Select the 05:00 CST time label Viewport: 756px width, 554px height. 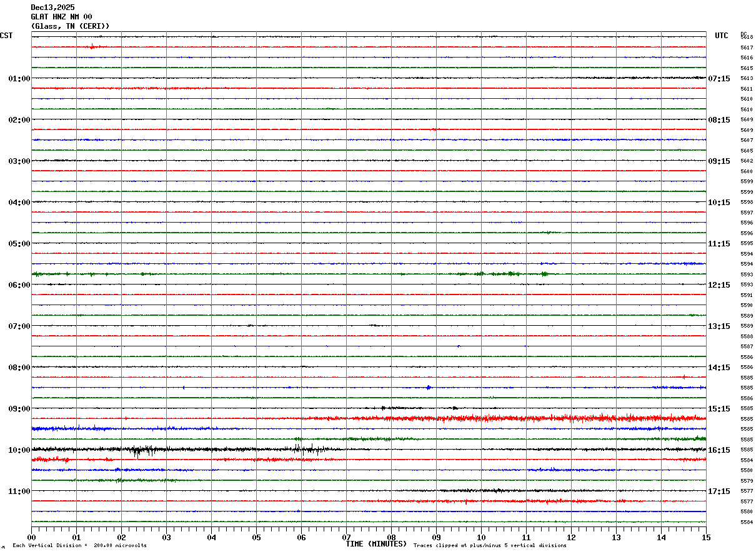[19, 244]
